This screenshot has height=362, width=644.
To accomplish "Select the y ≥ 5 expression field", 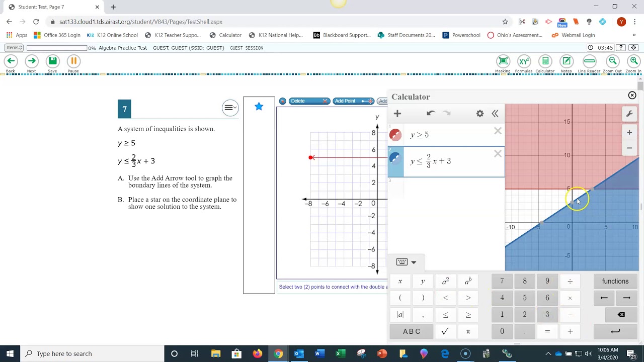I will [x=446, y=135].
